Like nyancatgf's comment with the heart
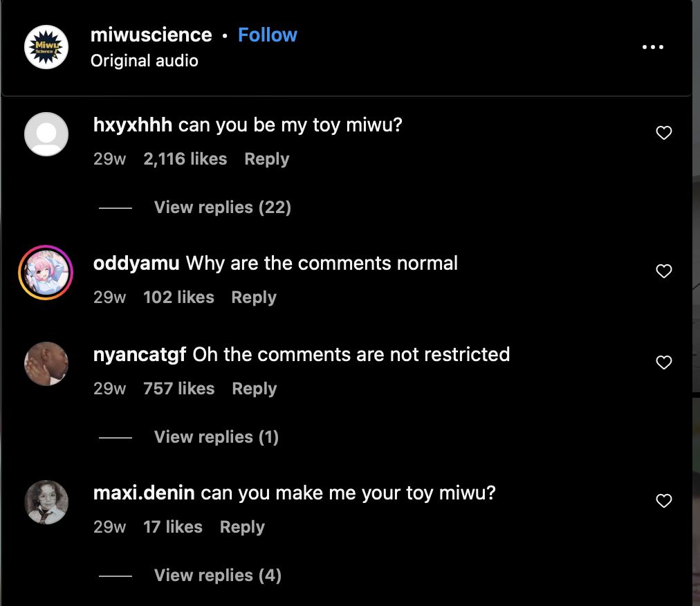Viewport: 700px width, 606px height. pyautogui.click(x=664, y=362)
